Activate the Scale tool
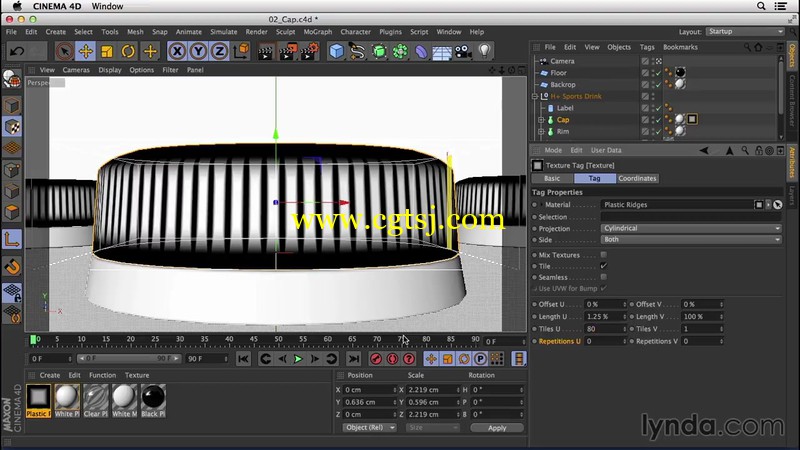The image size is (800, 450). [107, 52]
